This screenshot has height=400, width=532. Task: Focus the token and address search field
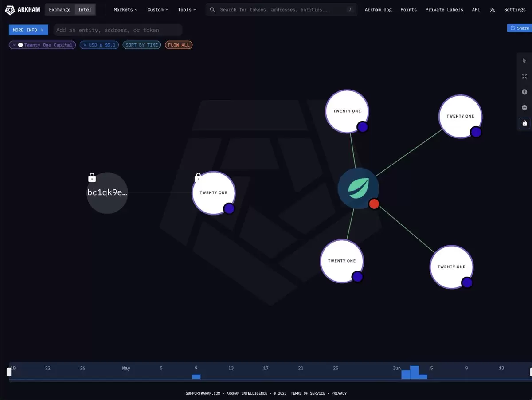point(282,10)
